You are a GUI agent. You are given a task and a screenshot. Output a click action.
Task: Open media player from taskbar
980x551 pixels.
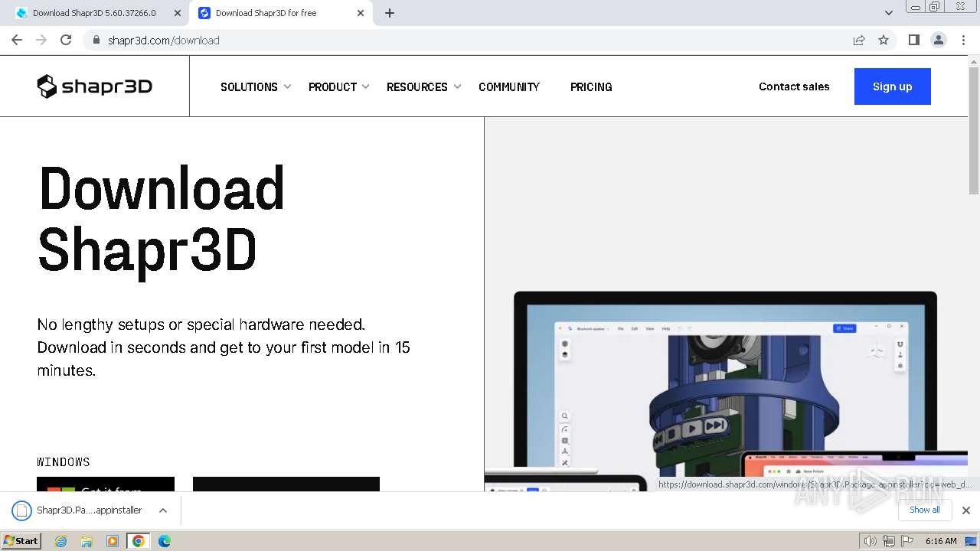click(x=113, y=541)
